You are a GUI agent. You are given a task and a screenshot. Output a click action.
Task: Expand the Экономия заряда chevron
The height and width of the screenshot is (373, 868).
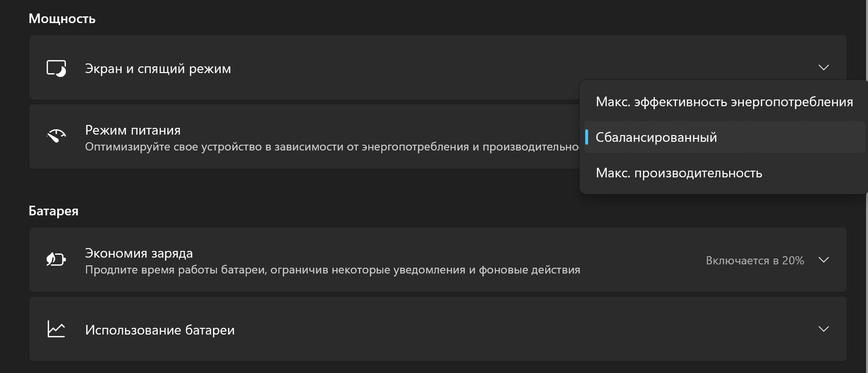tap(823, 260)
